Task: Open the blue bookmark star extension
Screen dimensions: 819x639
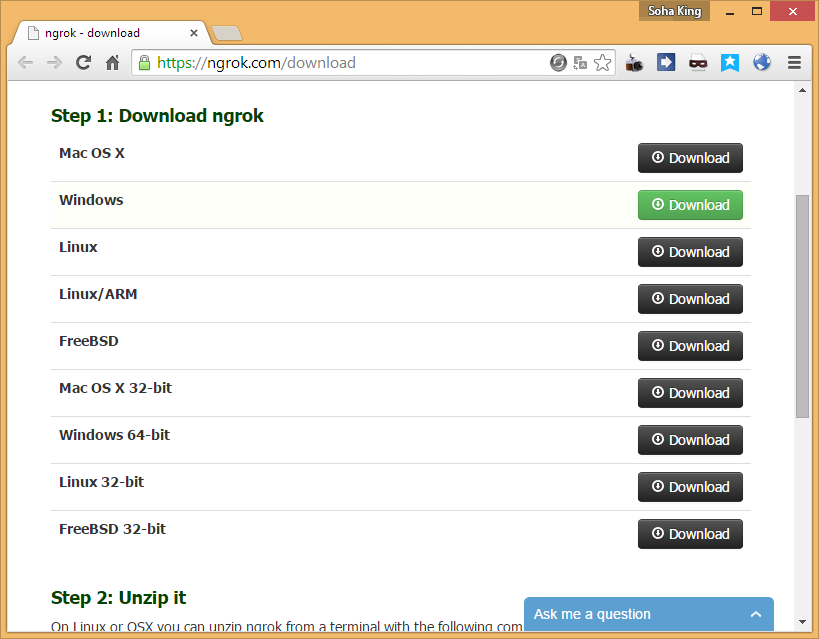Action: 730,63
